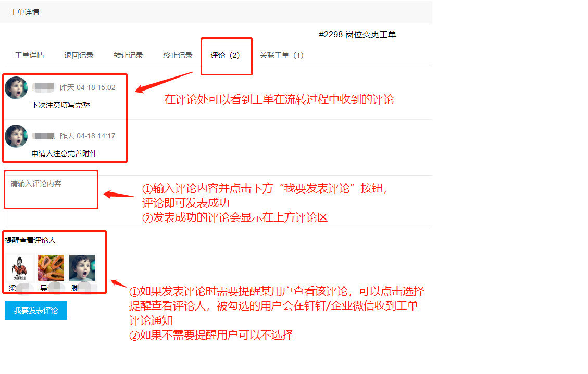Click the 工单详情 page header at the top
This screenshot has height=374, width=588.
(x=24, y=12)
